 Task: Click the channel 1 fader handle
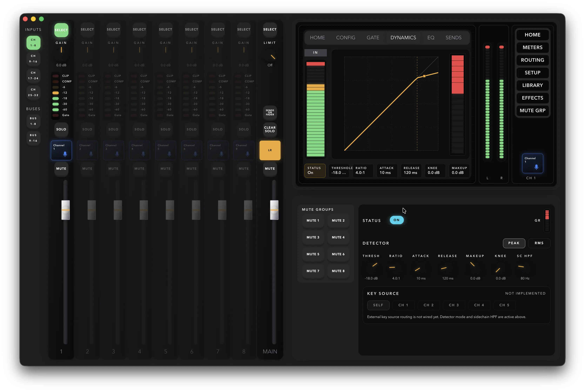pyautogui.click(x=66, y=210)
